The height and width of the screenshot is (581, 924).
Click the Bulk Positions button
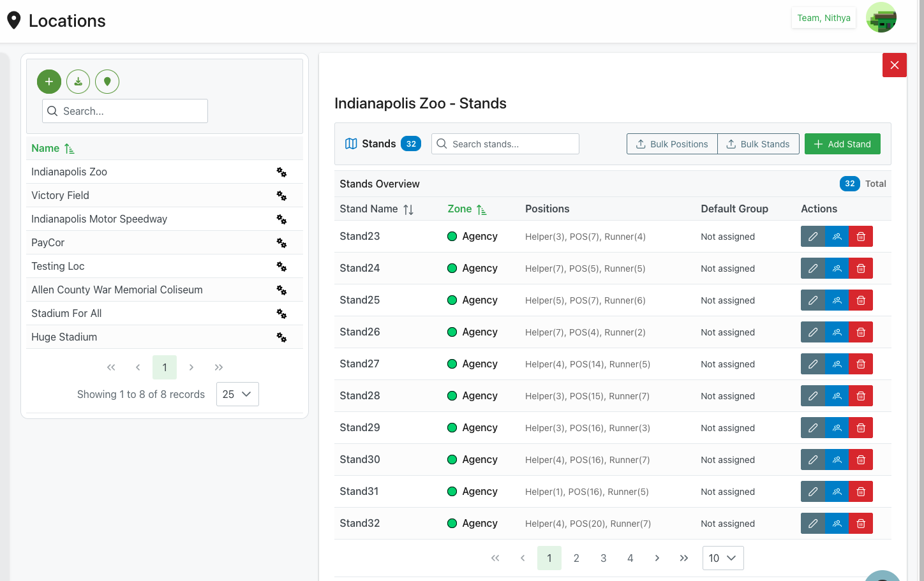point(672,144)
